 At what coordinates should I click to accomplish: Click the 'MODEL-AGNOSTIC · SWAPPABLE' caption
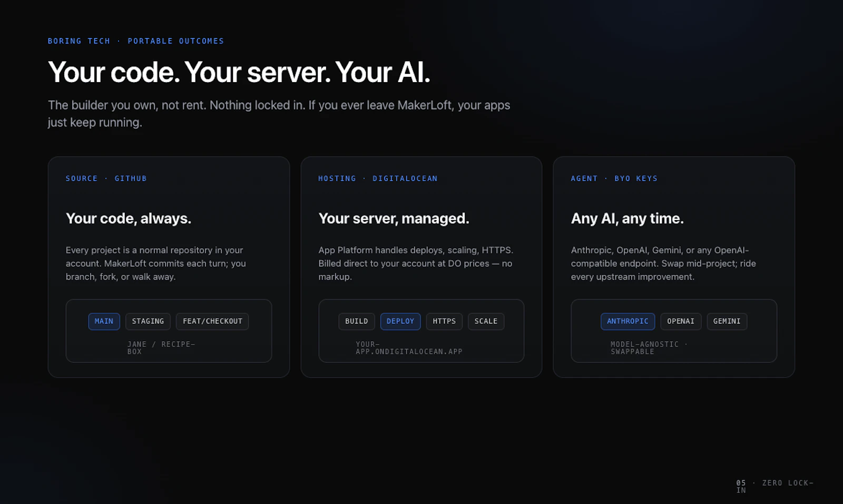(649, 348)
